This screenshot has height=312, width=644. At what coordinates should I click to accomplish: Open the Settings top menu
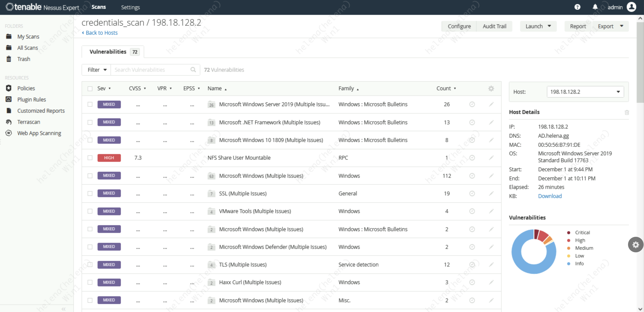click(130, 7)
